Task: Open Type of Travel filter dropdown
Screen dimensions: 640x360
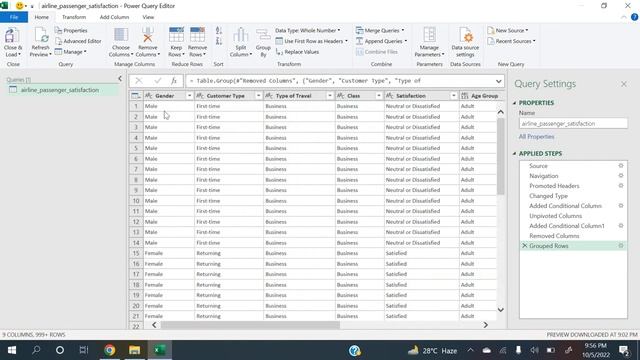Action: pyautogui.click(x=330, y=96)
